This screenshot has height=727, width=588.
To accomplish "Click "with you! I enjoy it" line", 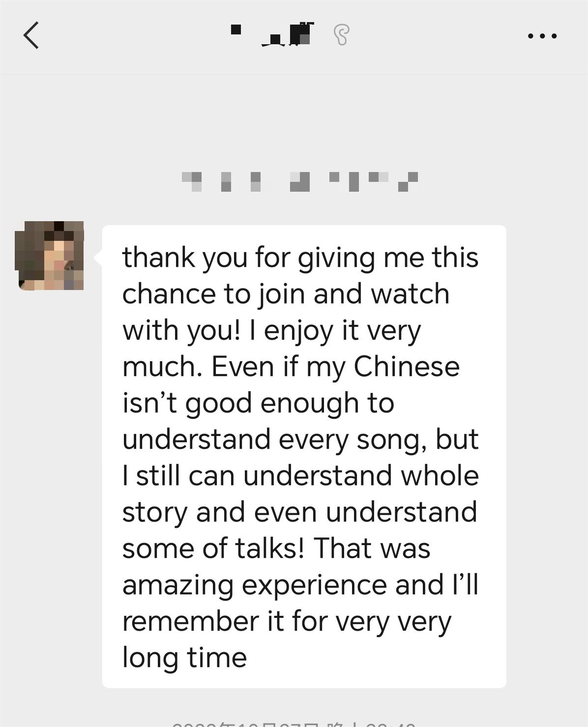I will [271, 330].
